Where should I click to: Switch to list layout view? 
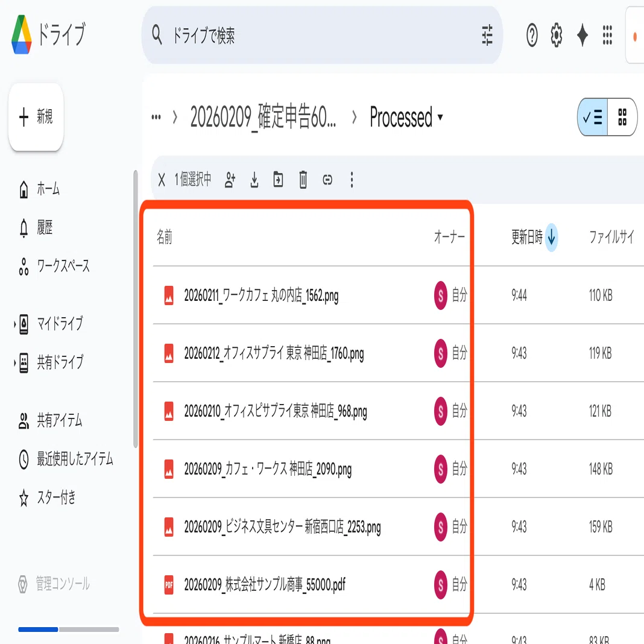tap(593, 117)
